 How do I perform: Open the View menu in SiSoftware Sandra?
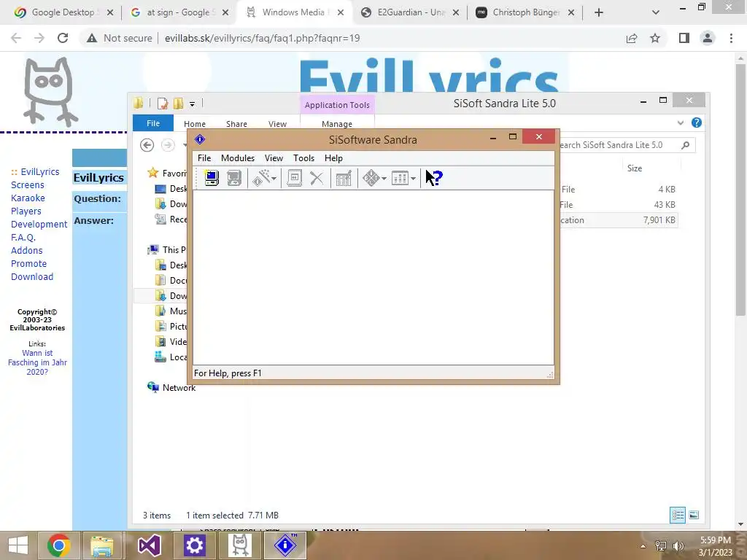click(274, 158)
